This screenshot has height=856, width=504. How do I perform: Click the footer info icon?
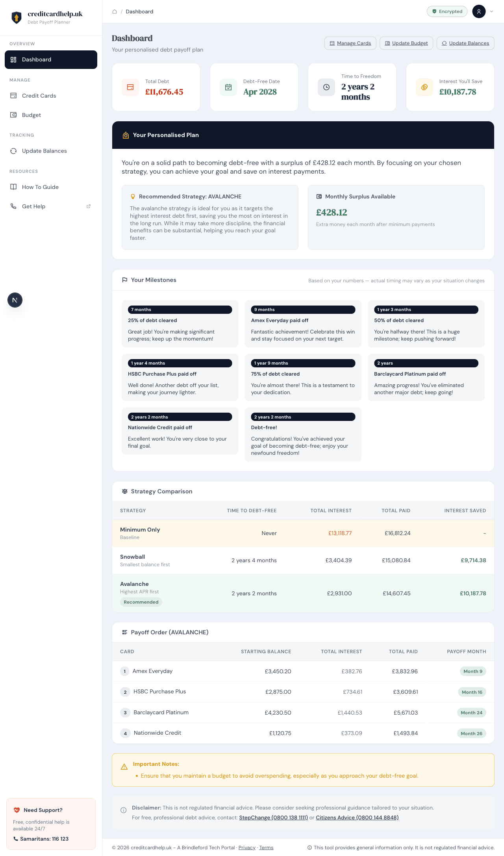tap(309, 848)
